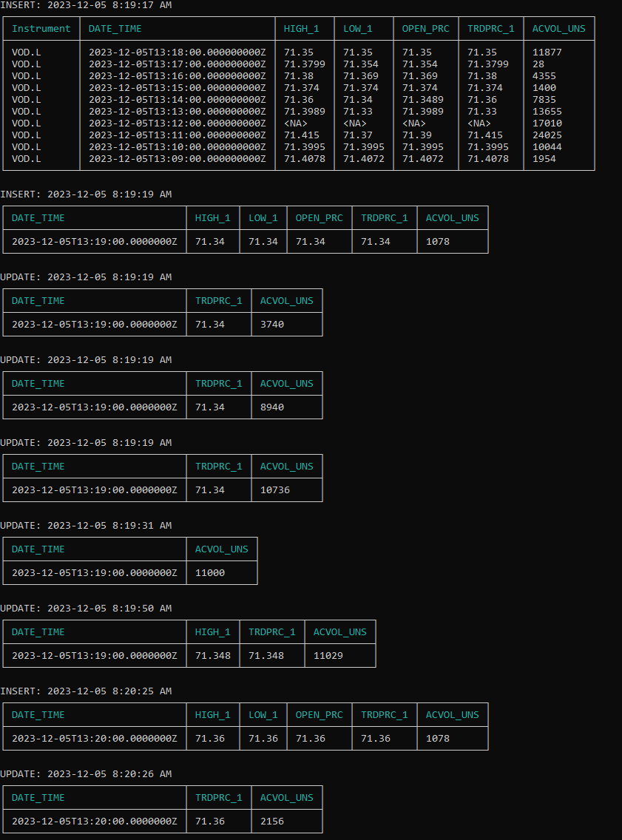Screen dimensions: 622x840
Task: Select the timestamp "2023-12-05T13:14:00.000000000Z"
Action: point(178,100)
